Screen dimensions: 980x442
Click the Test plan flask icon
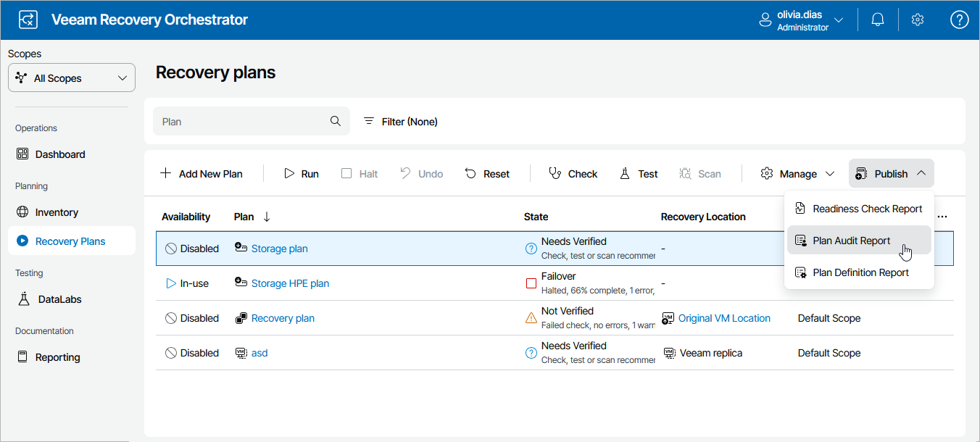coord(625,173)
